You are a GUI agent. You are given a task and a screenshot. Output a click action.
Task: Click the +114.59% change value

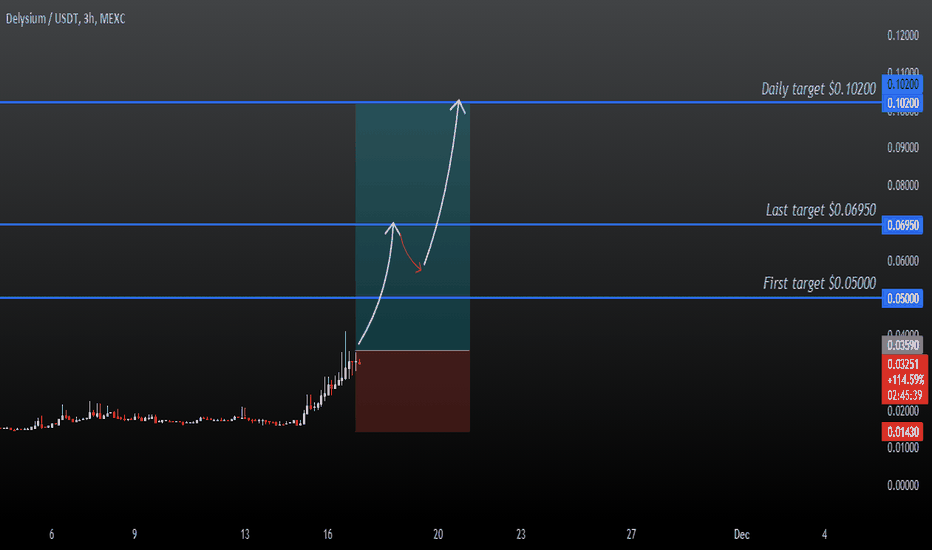pos(905,379)
